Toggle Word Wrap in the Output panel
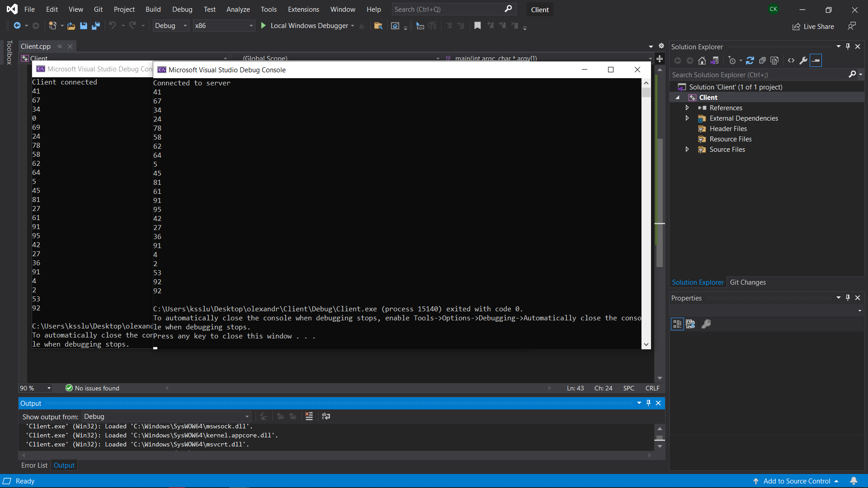Viewport: 868px width, 488px height. pyautogui.click(x=326, y=416)
